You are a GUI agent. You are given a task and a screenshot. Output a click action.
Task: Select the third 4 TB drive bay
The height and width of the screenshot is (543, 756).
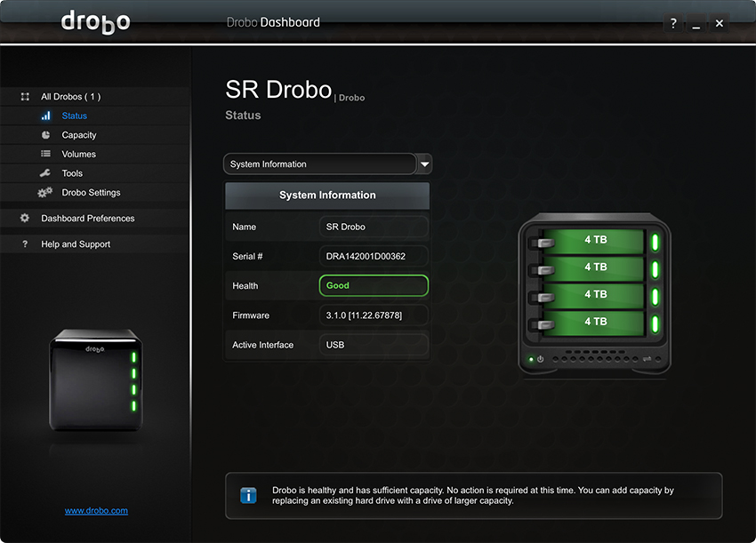coord(595,295)
